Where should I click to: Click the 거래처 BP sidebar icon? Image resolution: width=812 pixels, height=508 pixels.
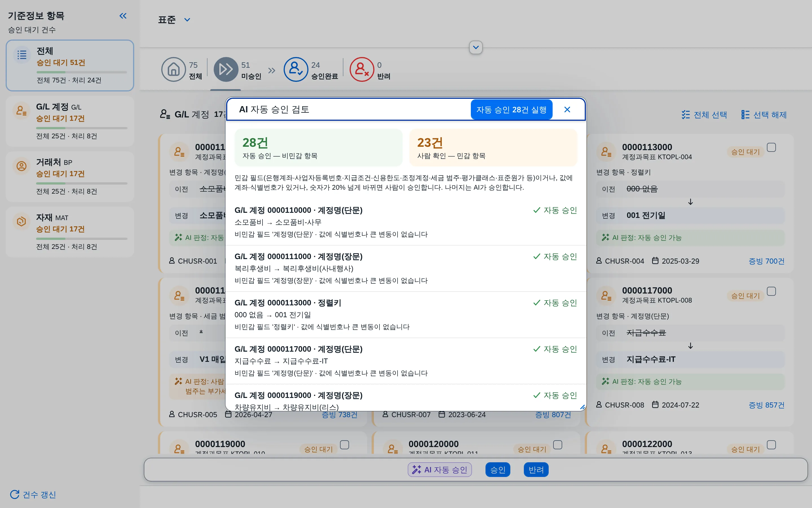pos(21,166)
